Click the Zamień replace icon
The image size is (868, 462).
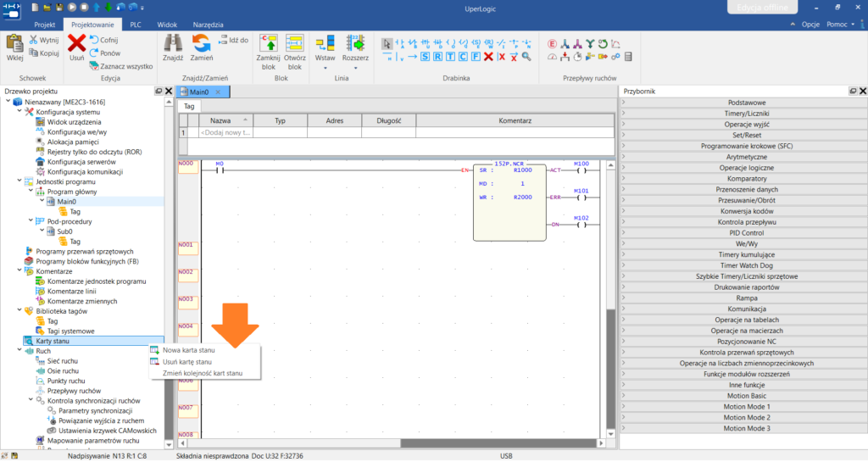click(x=202, y=43)
